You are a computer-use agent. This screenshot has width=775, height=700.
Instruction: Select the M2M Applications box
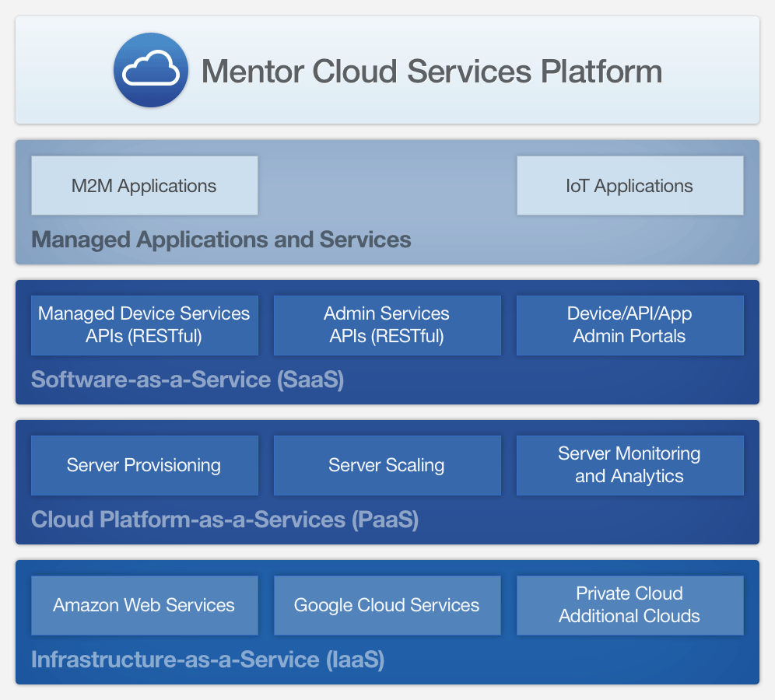point(144,186)
